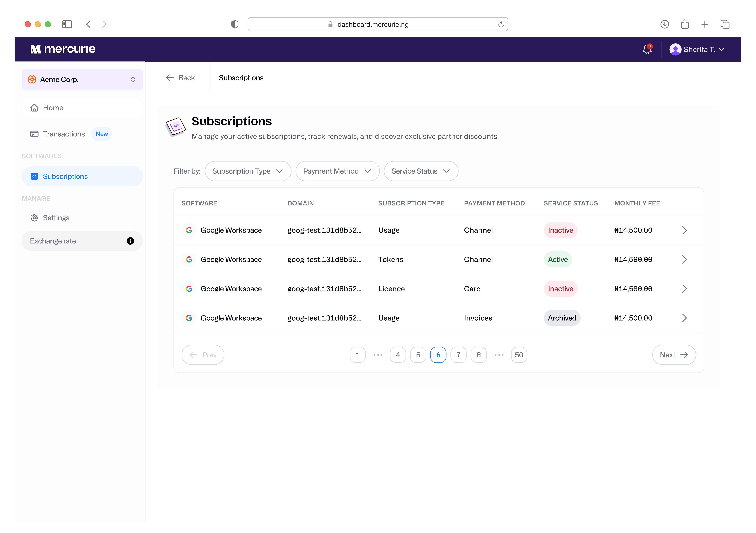The width and height of the screenshot is (756, 533).
Task: Click the Next pagination button
Action: pos(674,355)
